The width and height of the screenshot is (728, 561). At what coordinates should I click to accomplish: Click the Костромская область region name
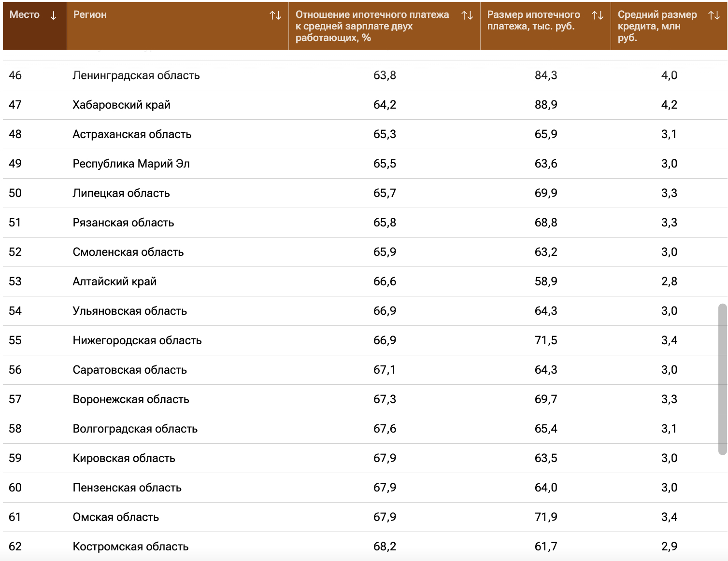(130, 547)
